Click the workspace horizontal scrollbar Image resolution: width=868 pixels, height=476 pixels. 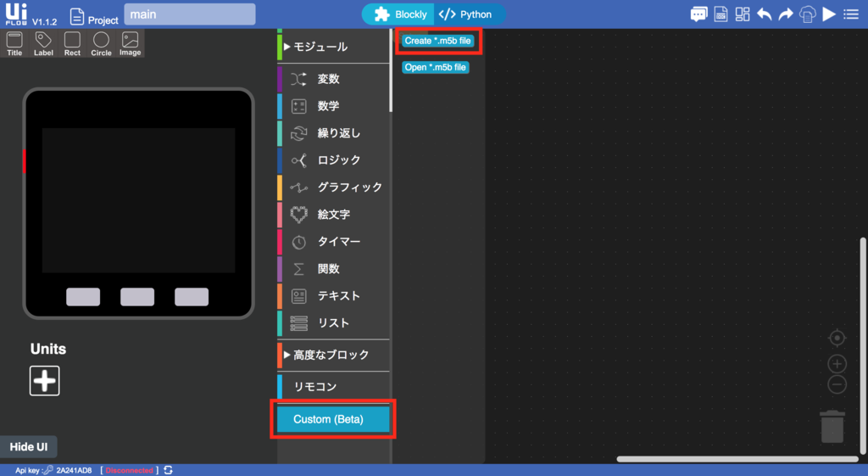point(737,459)
